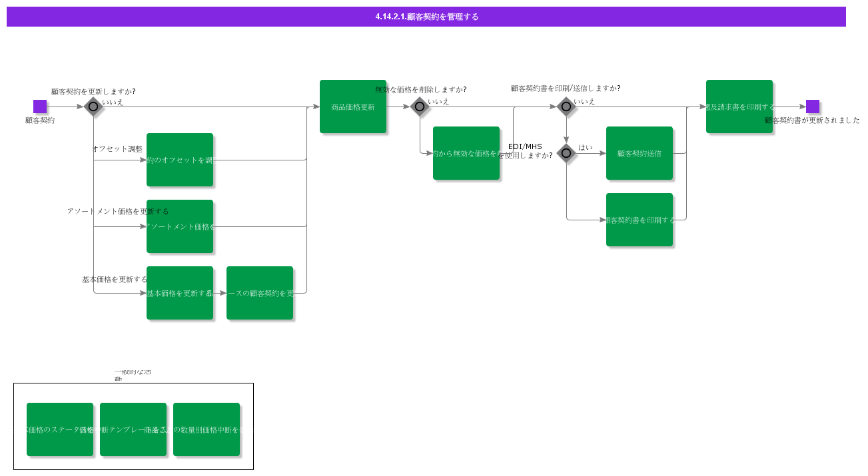Click the いいえ label after 無効な価格を削除しますか? gateway
Viewport: 868px width, 476px height.
[438, 101]
